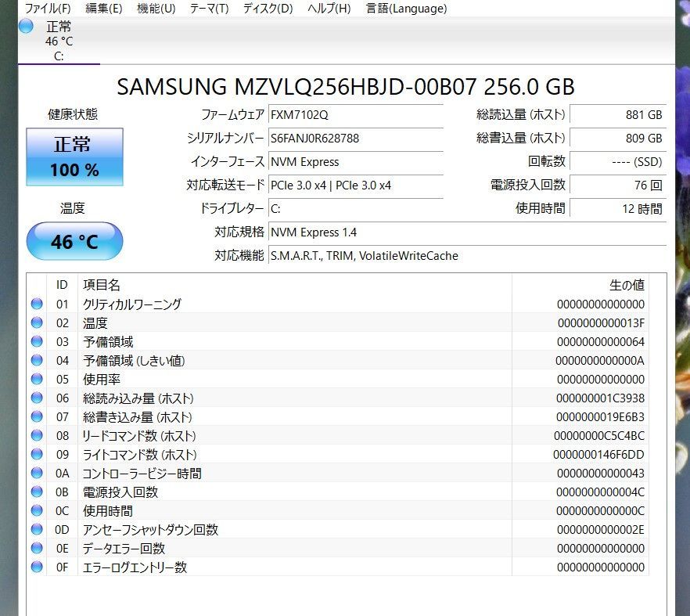Open the 言語(Language) menu
The image size is (690, 616).
[x=406, y=9]
